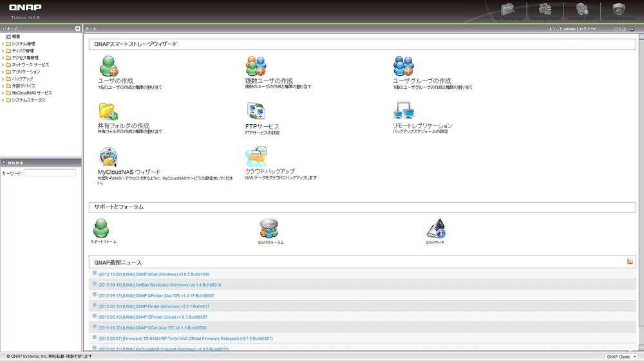
Task: Open news link QNAP QGet (Windows) v3.0.5
Action: [x=154, y=274]
